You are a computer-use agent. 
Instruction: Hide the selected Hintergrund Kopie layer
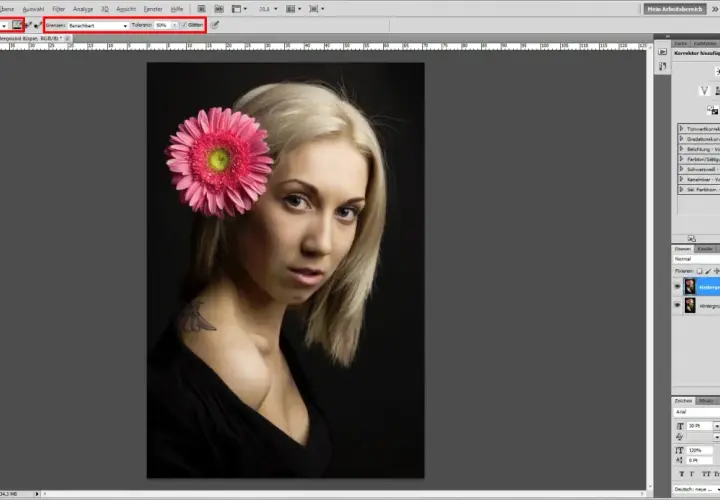677,287
